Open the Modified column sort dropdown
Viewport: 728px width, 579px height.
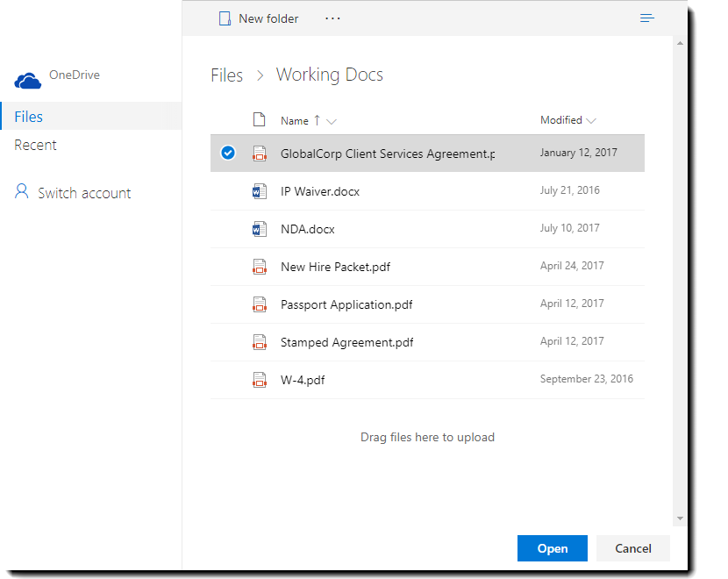pyautogui.click(x=591, y=120)
